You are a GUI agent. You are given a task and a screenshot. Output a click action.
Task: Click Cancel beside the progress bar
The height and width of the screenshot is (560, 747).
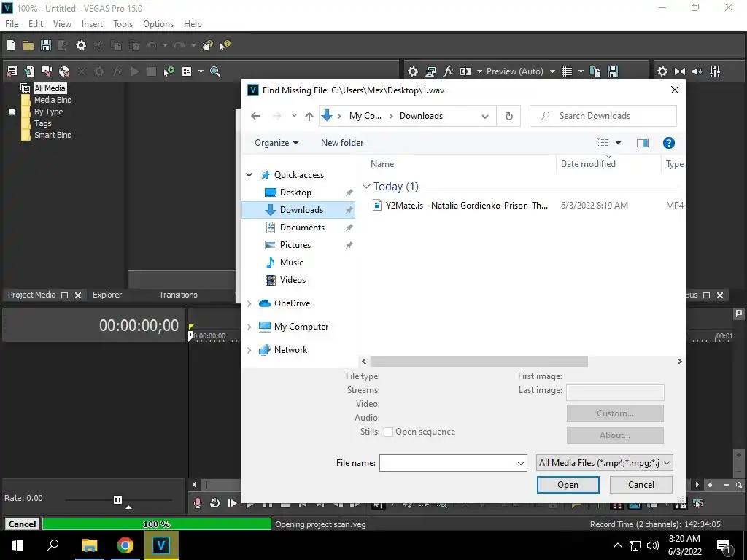point(22,524)
